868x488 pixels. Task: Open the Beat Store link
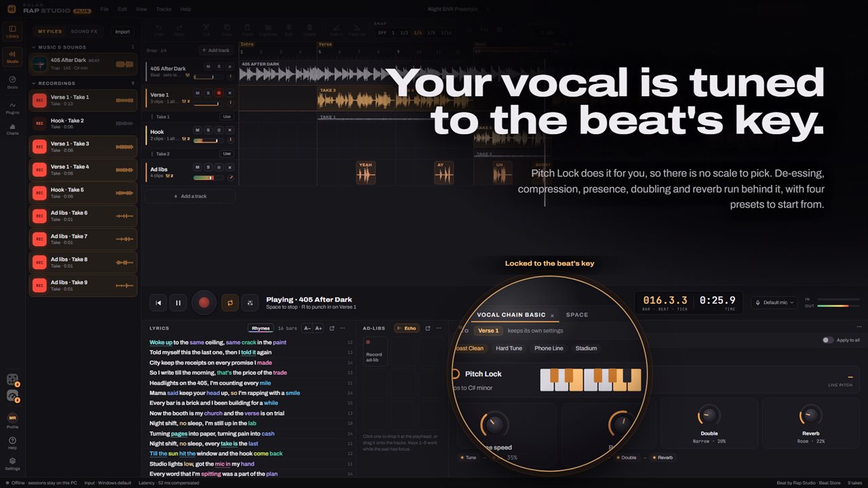pos(829,483)
